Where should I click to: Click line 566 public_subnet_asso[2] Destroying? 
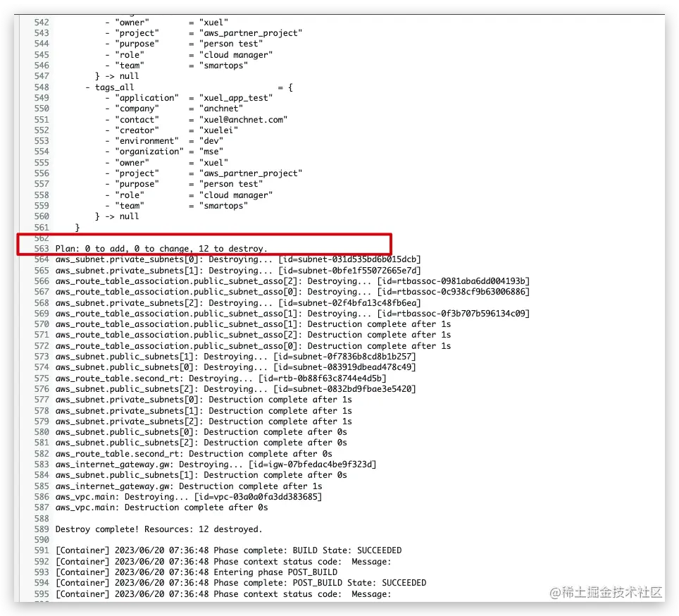click(292, 281)
